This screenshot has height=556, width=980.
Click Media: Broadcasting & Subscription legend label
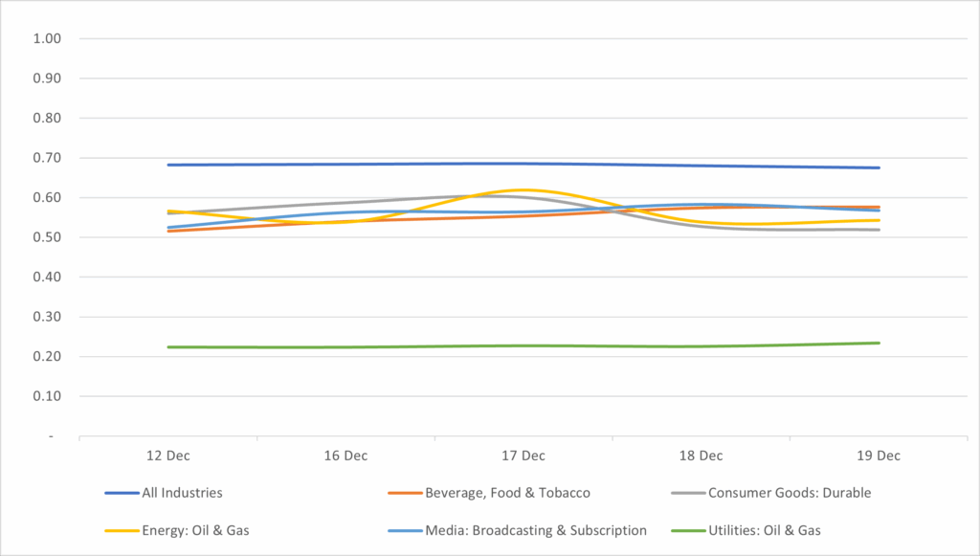click(x=536, y=530)
